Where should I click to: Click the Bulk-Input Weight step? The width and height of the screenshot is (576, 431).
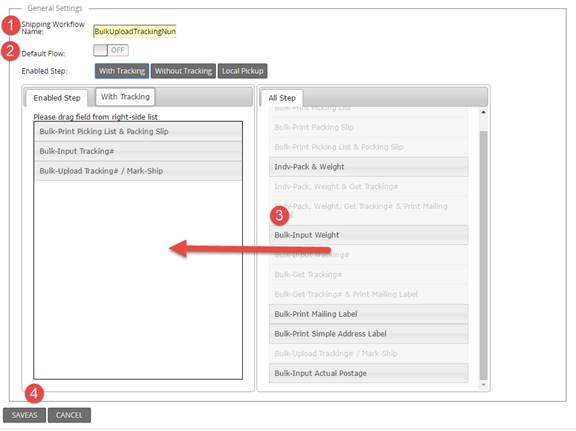pyautogui.click(x=369, y=235)
